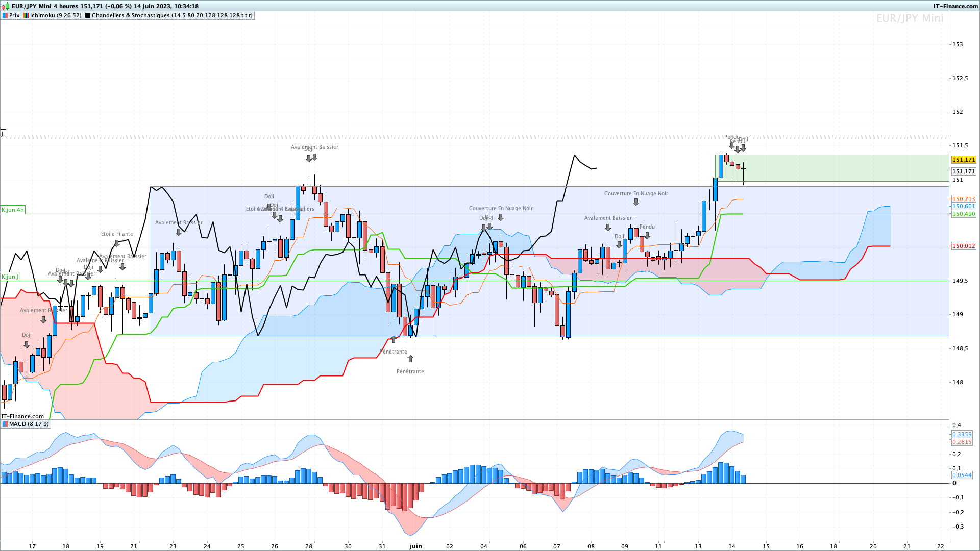Open Chandeliers & Stochastiques indicator settings
Viewport: 980px width, 551px height.
[172, 15]
